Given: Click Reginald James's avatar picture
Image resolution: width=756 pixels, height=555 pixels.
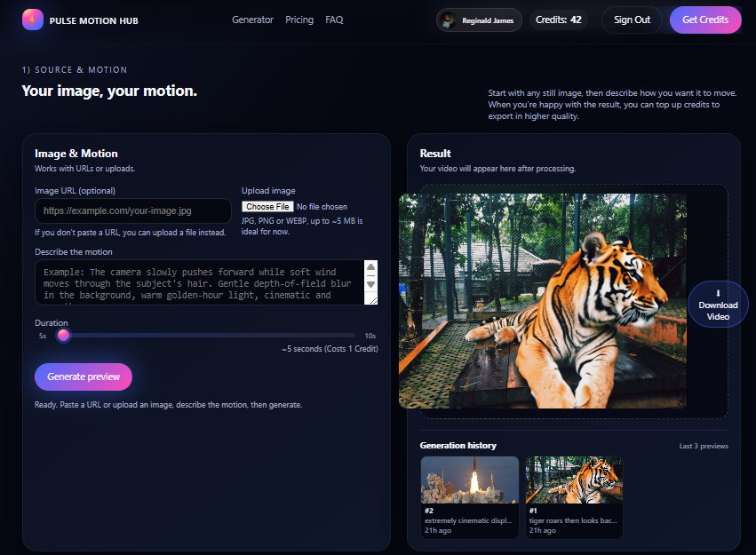Looking at the screenshot, I should pos(447,20).
